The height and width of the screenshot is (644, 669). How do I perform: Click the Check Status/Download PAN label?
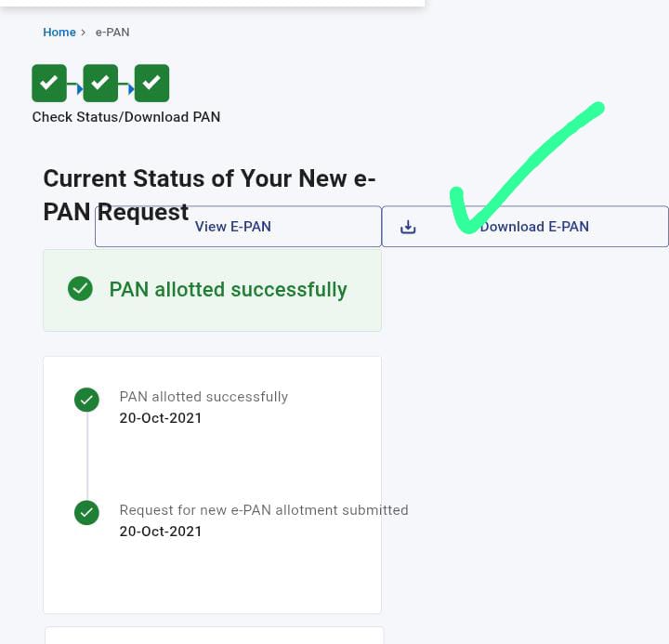[x=126, y=117]
